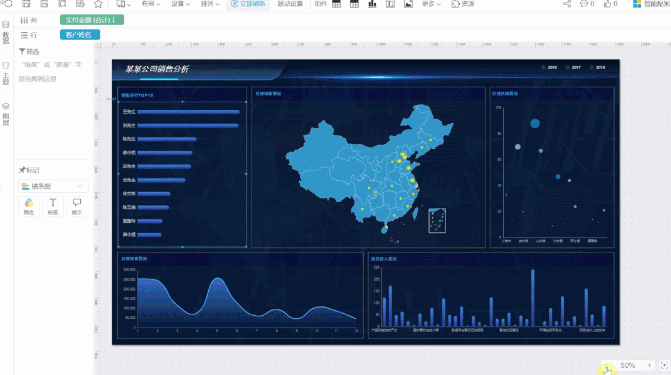
Task: Open the 标签 label mark button
Action: click(53, 206)
